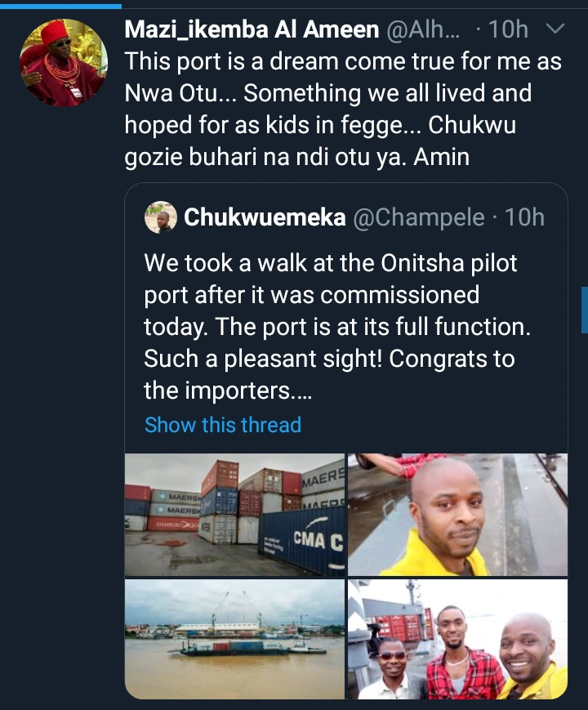Open the river barge port photo
Screen dimensions: 588x710
[234, 640]
